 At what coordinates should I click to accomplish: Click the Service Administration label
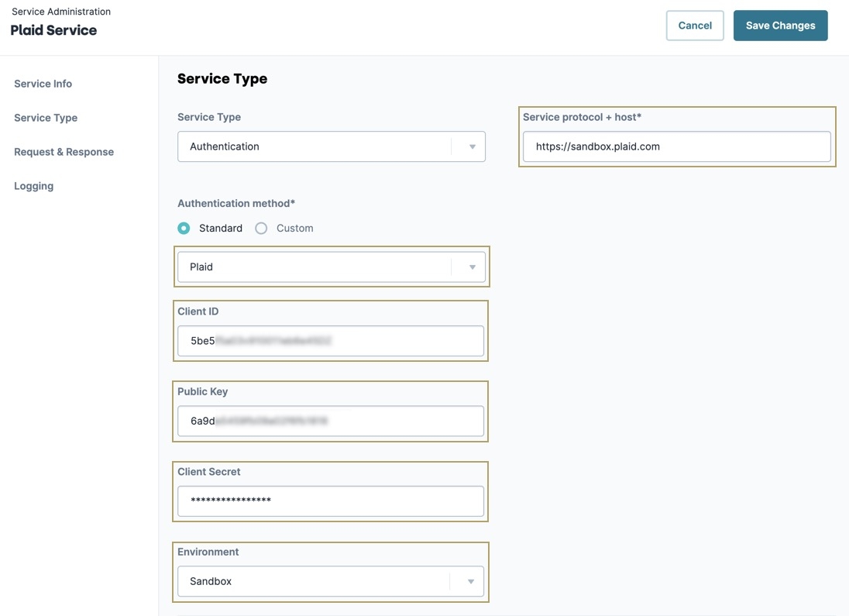61,12
